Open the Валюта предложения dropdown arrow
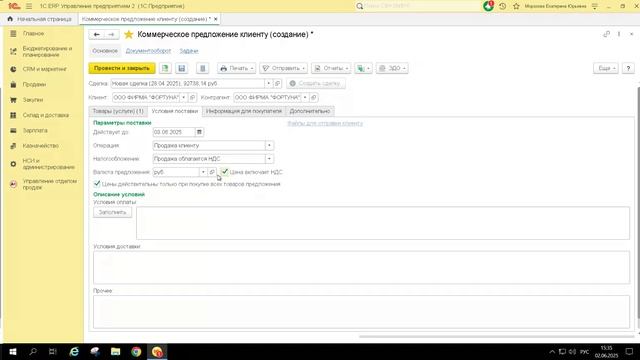640x360 pixels. [203, 172]
